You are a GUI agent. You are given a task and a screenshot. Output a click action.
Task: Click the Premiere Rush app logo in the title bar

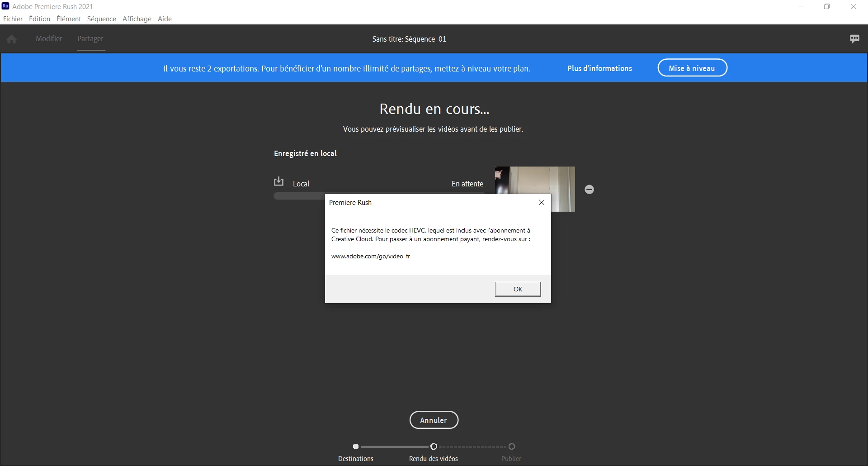tap(5, 6)
